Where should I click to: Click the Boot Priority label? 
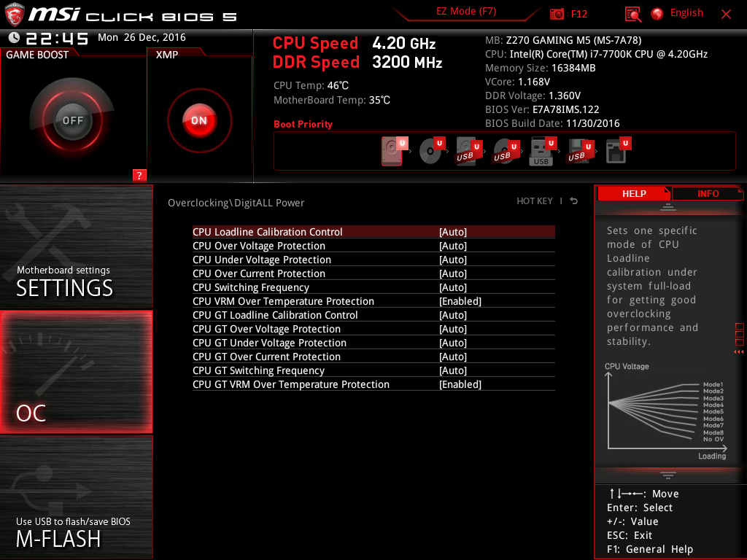(x=303, y=124)
